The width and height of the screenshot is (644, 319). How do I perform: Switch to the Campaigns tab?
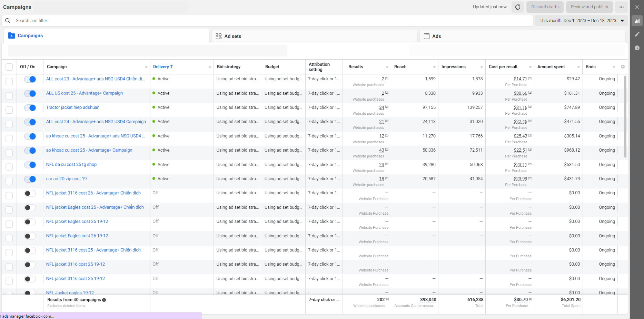pyautogui.click(x=107, y=35)
